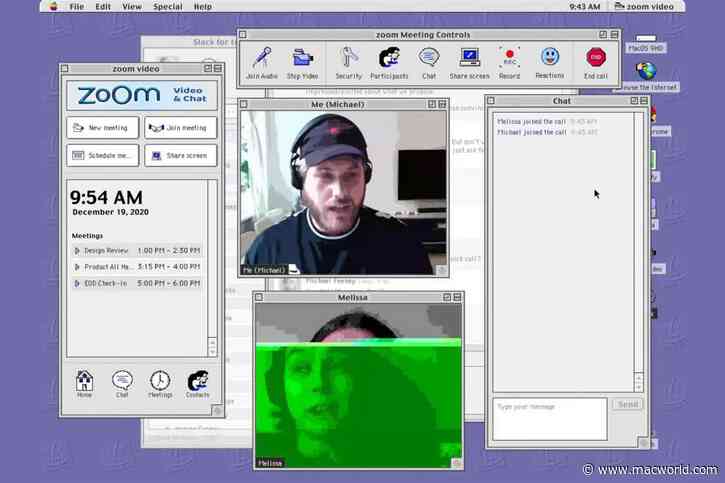This screenshot has width=725, height=483.
Task: Stop video using the camera icon
Action: [x=303, y=58]
